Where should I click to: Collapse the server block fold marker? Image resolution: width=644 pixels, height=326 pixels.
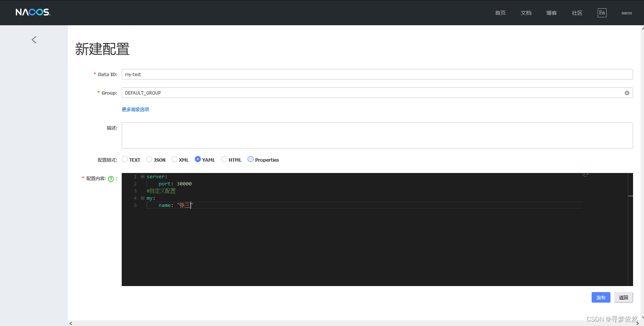(142, 176)
